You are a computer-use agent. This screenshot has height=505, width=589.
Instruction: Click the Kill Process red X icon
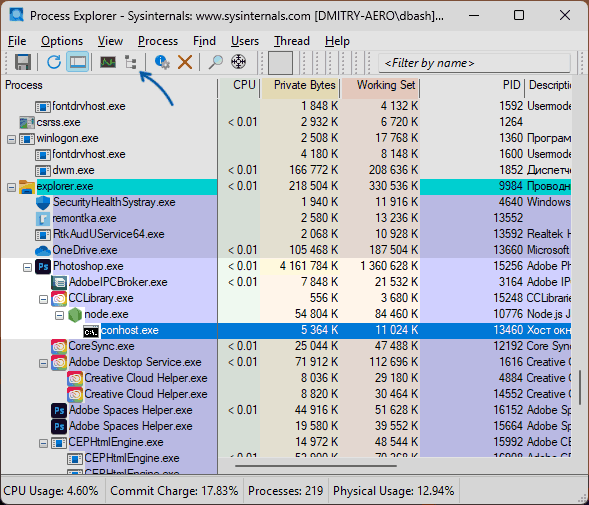[x=185, y=62]
